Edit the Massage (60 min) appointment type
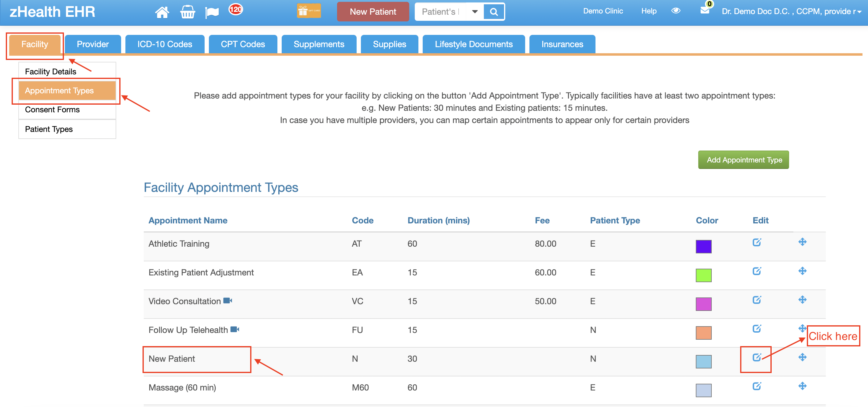 (757, 386)
